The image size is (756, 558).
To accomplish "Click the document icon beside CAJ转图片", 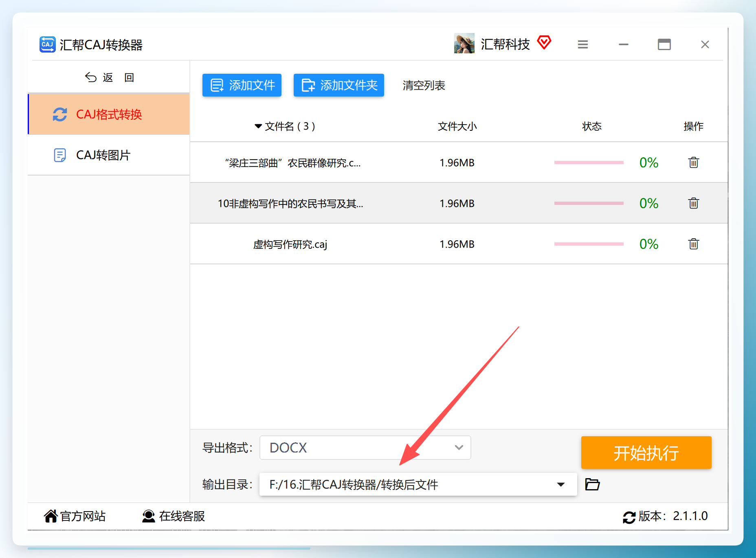I will coord(60,155).
